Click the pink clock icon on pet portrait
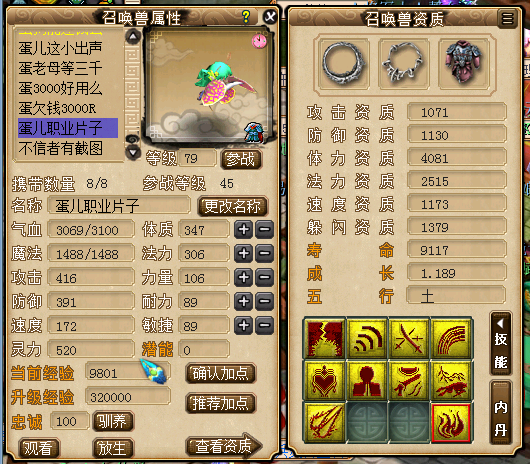The height and width of the screenshot is (464, 530). (259, 41)
